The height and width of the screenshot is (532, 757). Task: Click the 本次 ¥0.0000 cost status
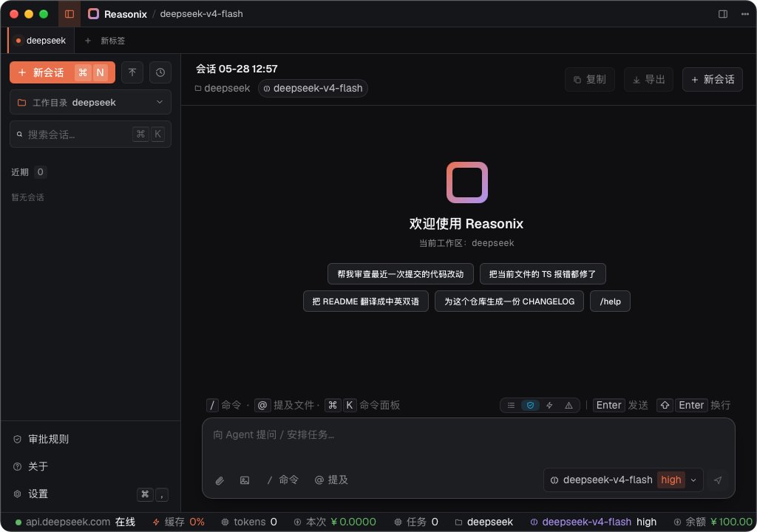pos(335,522)
